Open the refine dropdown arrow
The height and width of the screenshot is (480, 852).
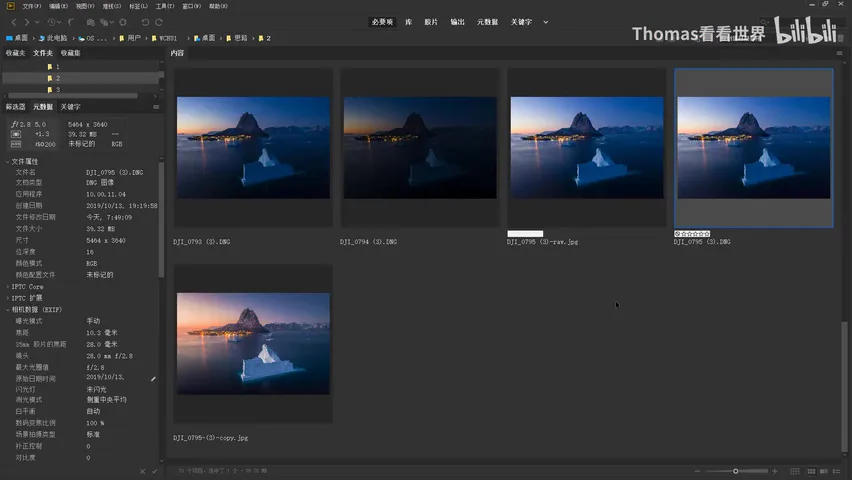point(112,22)
